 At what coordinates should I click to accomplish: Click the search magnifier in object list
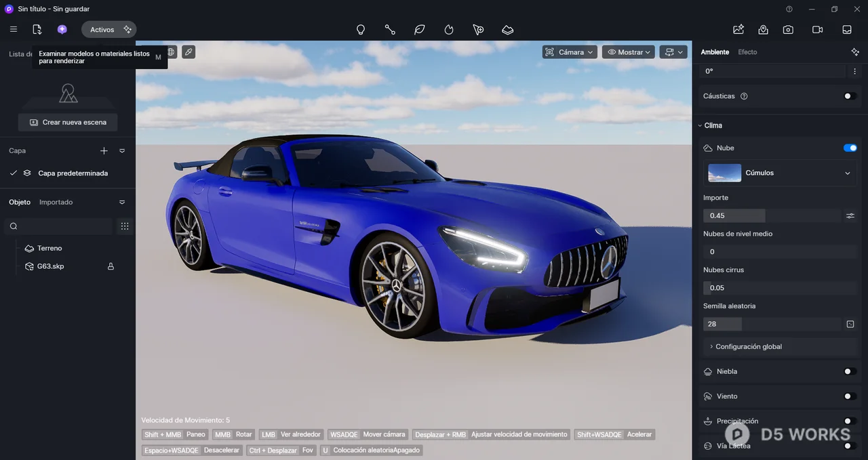pyautogui.click(x=14, y=226)
